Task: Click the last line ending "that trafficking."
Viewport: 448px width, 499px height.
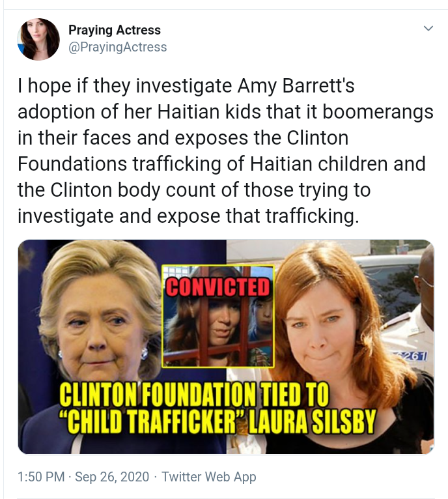Action: coord(188,216)
